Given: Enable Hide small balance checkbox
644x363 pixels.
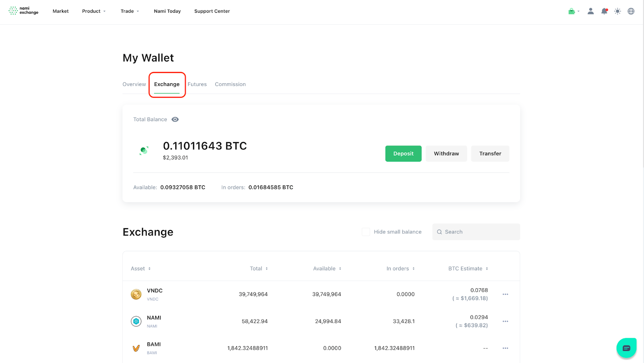Looking at the screenshot, I should [365, 232].
